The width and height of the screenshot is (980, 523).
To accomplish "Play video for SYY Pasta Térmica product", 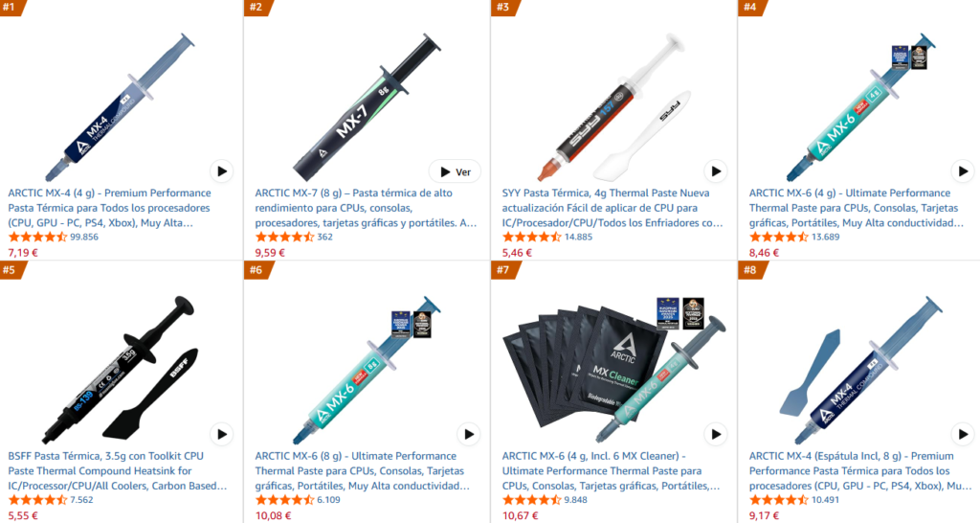I will pyautogui.click(x=716, y=171).
